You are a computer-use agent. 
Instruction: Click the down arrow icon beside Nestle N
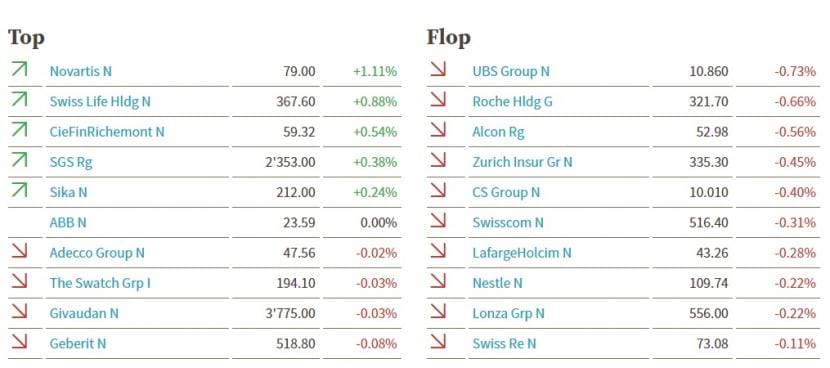(x=438, y=281)
